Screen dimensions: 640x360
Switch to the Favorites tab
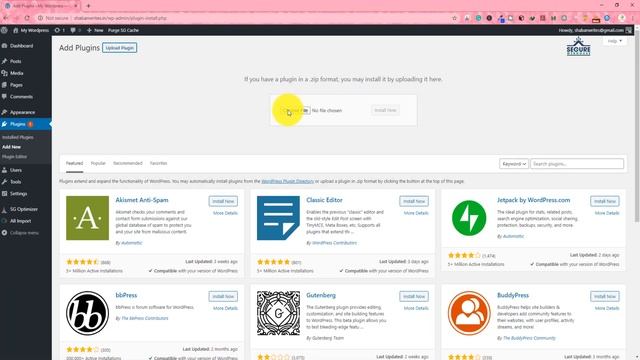(x=158, y=163)
